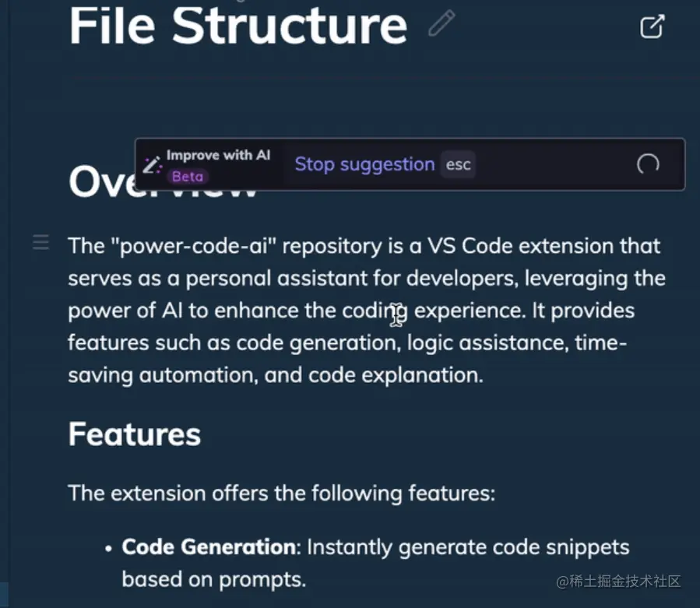Viewport: 700px width, 608px height.
Task: Click the Improve with AI label
Action: 219,155
